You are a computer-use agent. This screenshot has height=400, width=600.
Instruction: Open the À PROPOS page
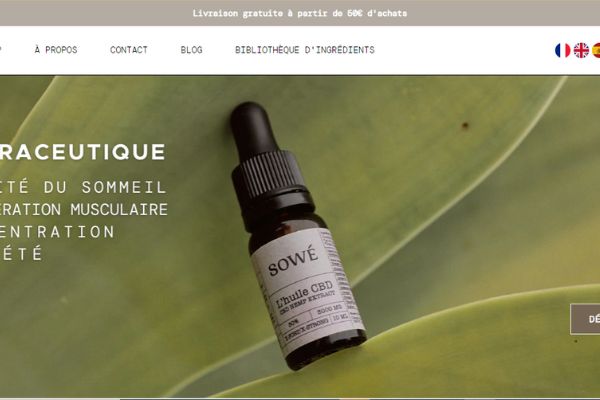click(56, 50)
